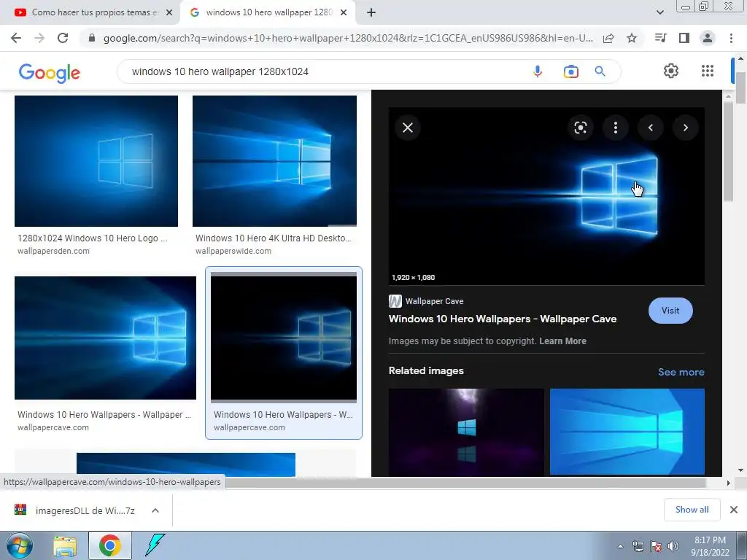
Task: Open Google apps grid
Action: point(708,71)
